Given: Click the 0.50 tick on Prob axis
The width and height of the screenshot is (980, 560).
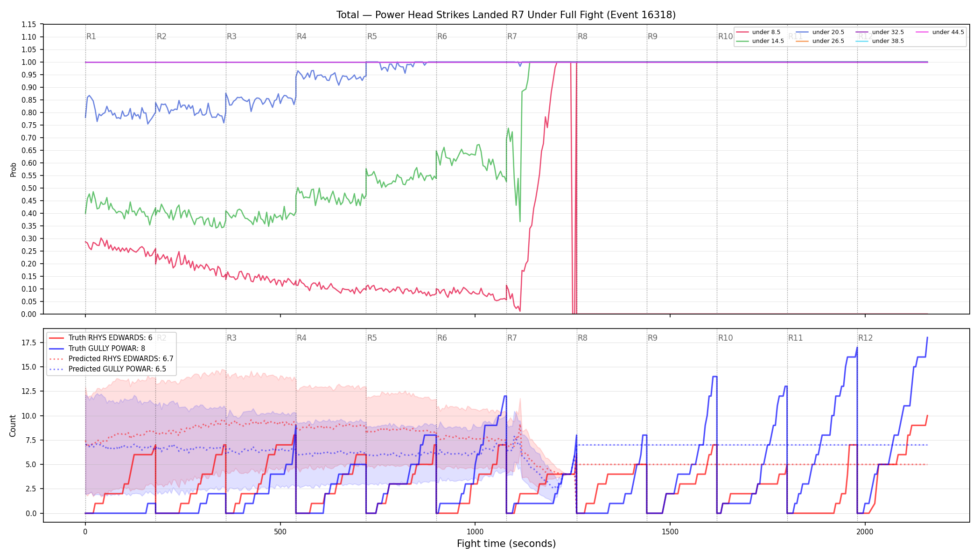Looking at the screenshot, I should click(29, 188).
